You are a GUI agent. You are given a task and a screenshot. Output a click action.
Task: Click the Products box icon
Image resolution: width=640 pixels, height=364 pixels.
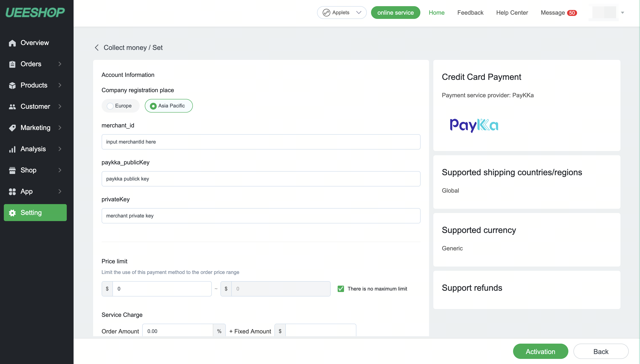[x=12, y=86]
